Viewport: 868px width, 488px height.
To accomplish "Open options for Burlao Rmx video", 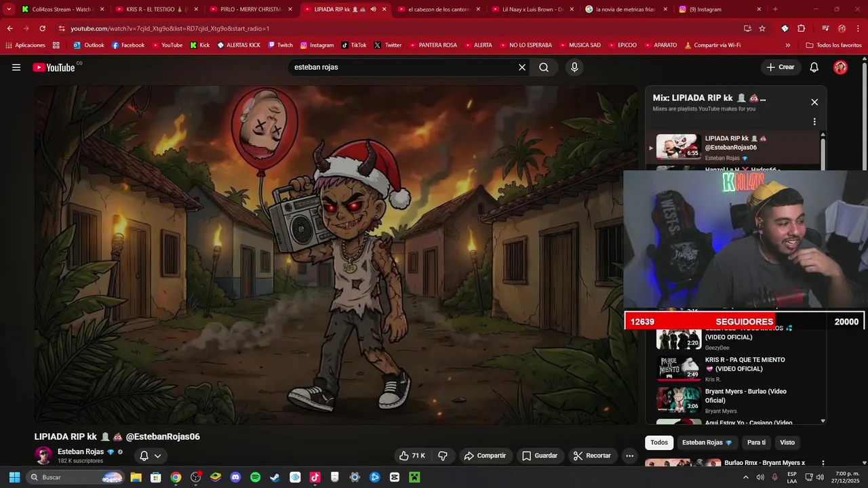I will [823, 464].
